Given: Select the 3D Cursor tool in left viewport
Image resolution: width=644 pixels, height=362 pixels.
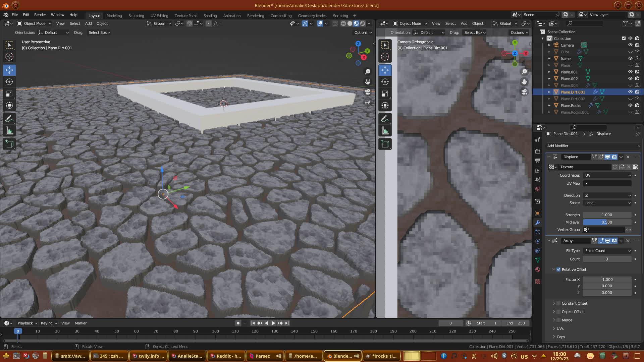Looking at the screenshot, I should click(9, 57).
